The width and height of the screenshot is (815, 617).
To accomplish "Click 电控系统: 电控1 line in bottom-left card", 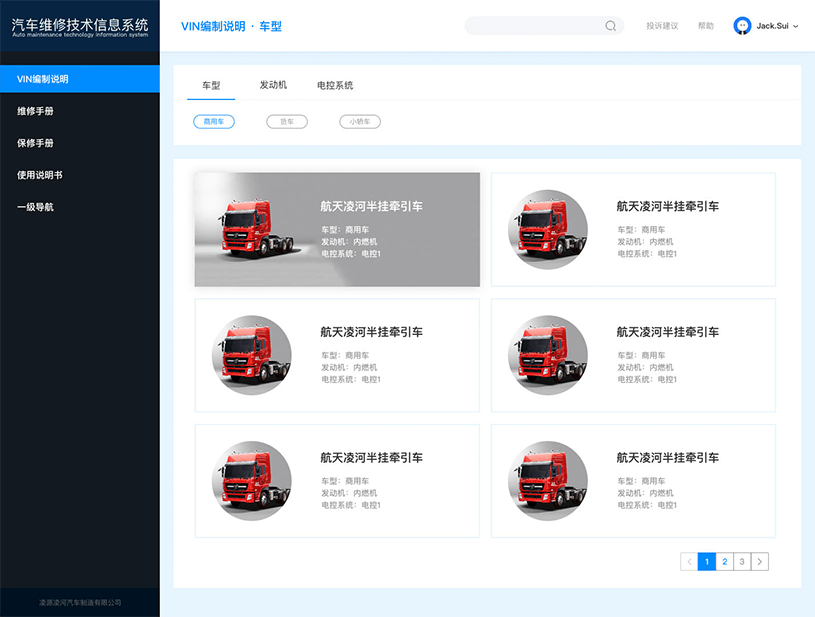I will point(351,505).
